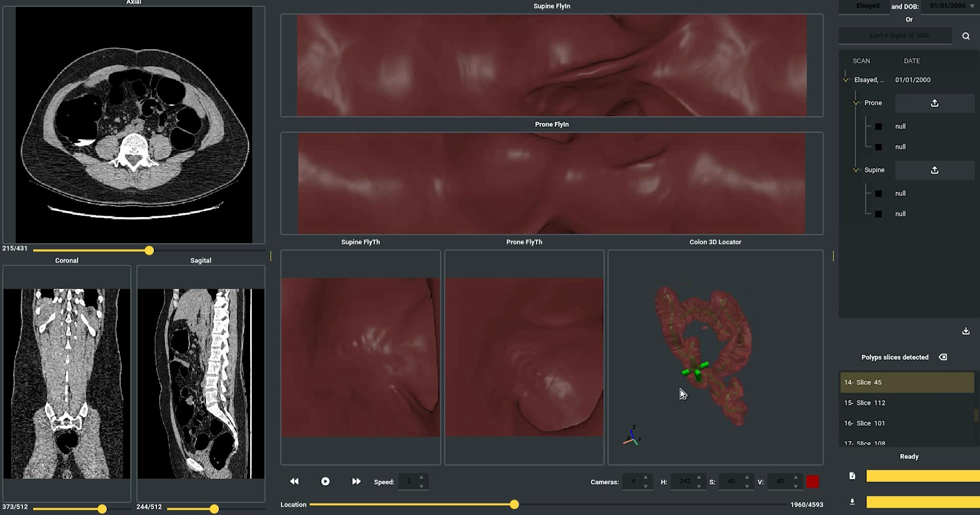
Task: Click the download icon at the bottom right
Action: coord(852,502)
